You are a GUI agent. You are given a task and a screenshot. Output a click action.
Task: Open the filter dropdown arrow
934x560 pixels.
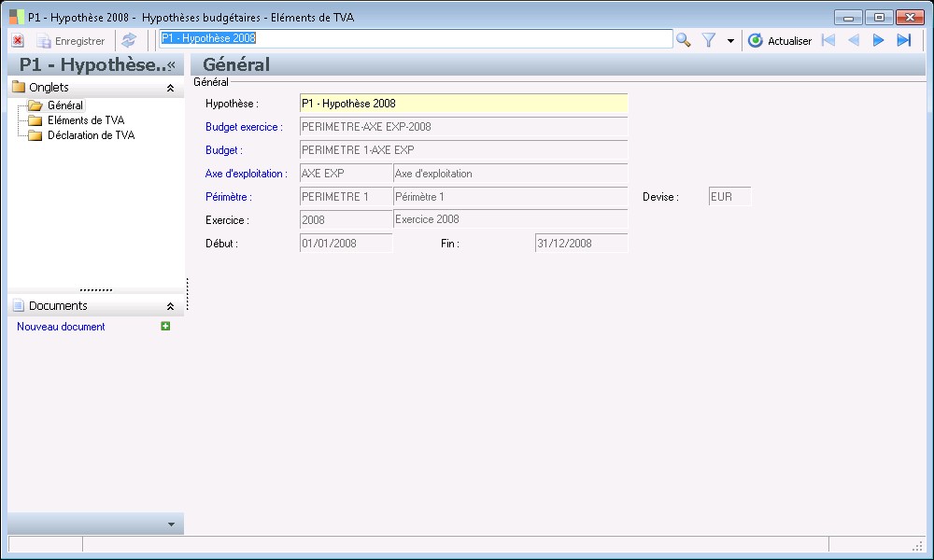pos(730,41)
